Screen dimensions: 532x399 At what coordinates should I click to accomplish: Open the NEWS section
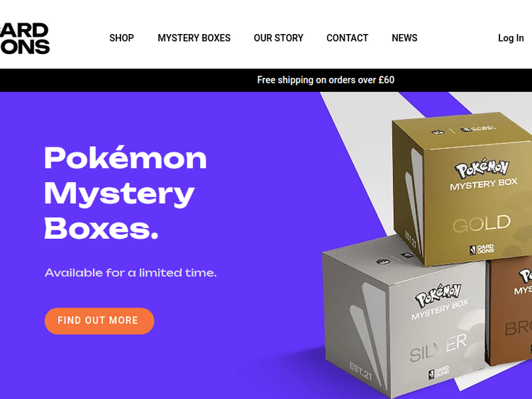click(x=404, y=38)
